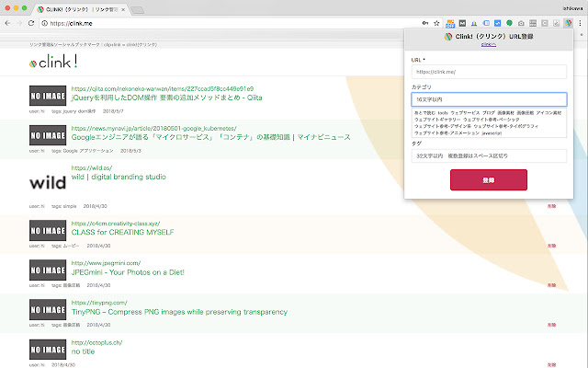The height and width of the screenshot is (368, 588).
Task: Open wild | digital branding studio link
Action: tap(119, 177)
